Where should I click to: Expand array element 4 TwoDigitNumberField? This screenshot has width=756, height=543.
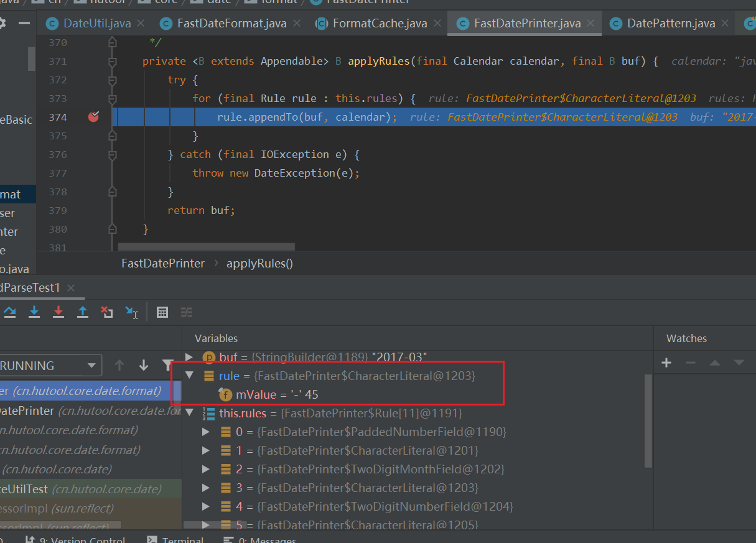click(x=207, y=506)
